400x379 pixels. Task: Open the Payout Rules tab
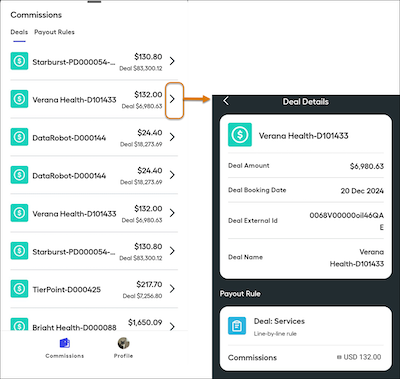tap(54, 32)
